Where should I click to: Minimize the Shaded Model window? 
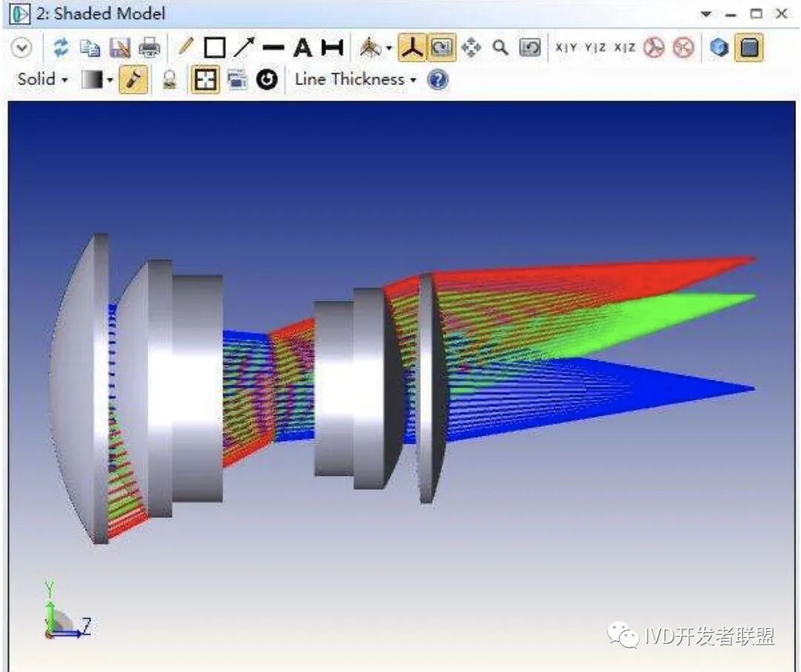[x=731, y=16]
